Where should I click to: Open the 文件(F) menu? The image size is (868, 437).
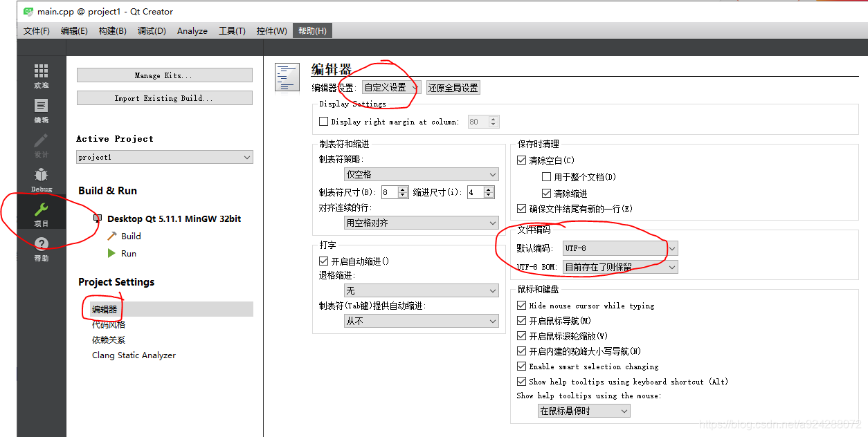37,31
